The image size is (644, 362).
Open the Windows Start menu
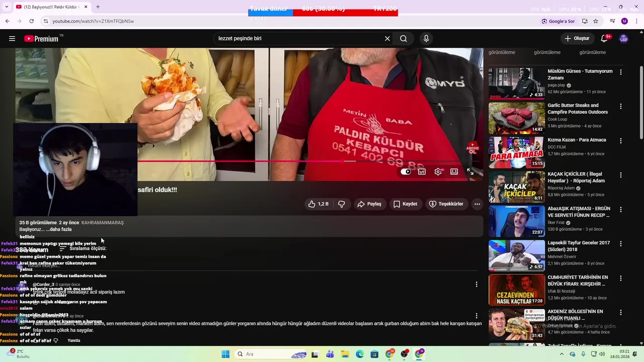tap(225, 354)
